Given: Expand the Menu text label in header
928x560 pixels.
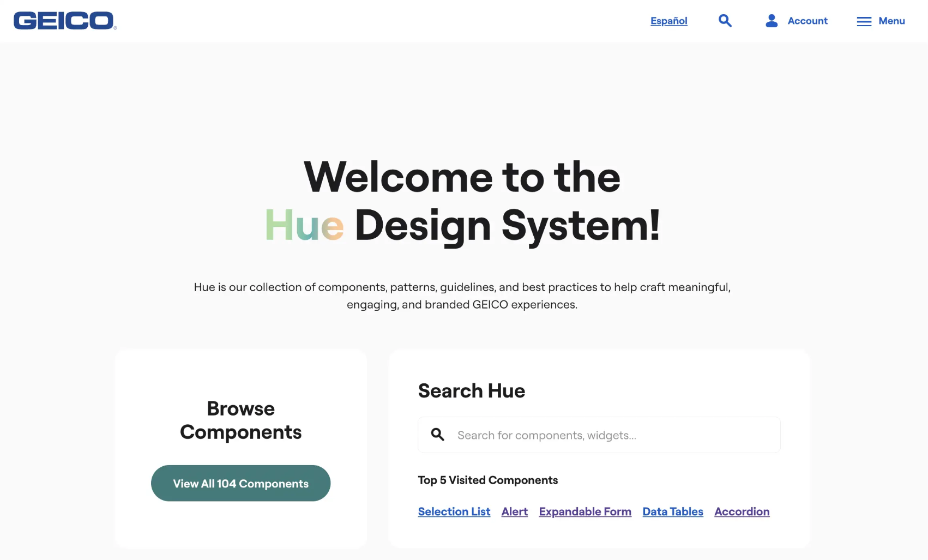Looking at the screenshot, I should (x=891, y=21).
